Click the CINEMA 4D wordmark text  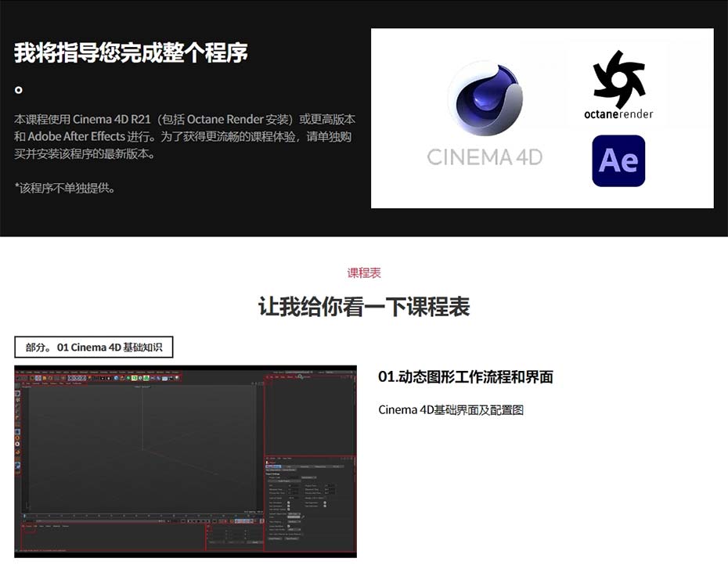click(485, 157)
